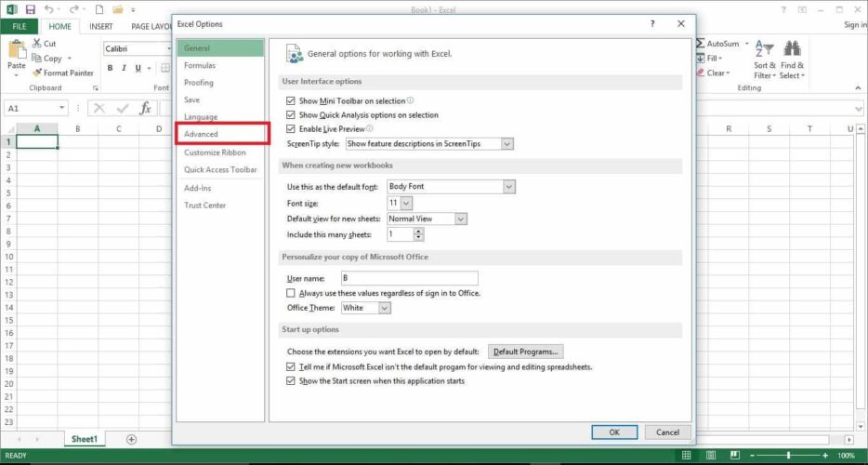
Task: Switch to Page Break Preview in status bar
Action: (734, 456)
